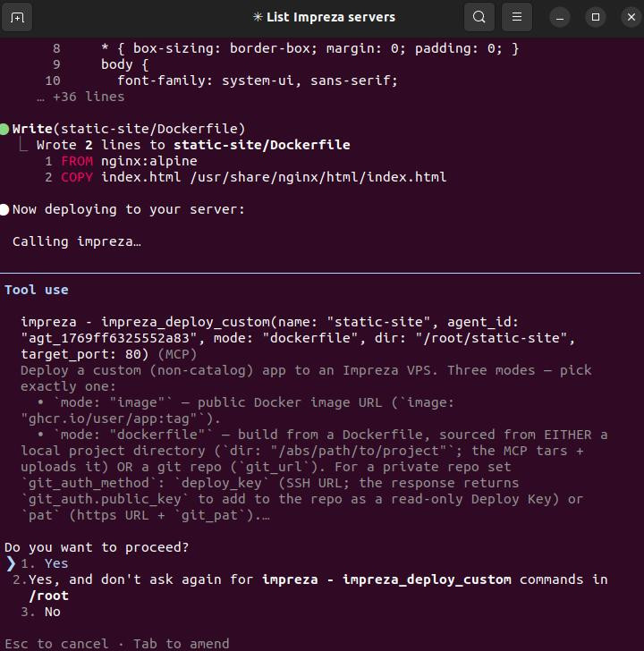The width and height of the screenshot is (644, 651).
Task: Click 'Tab to amend' hint
Action: (181, 644)
